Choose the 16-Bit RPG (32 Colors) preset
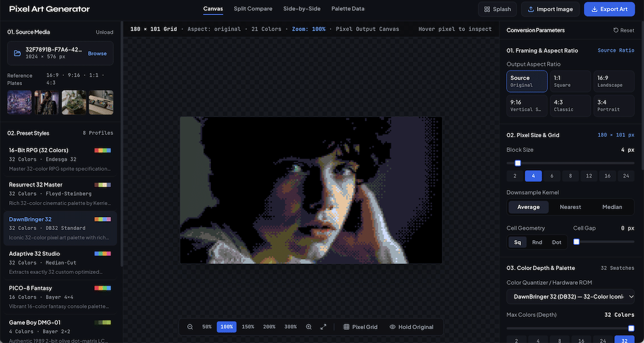This screenshot has height=343, width=644. coord(60,159)
